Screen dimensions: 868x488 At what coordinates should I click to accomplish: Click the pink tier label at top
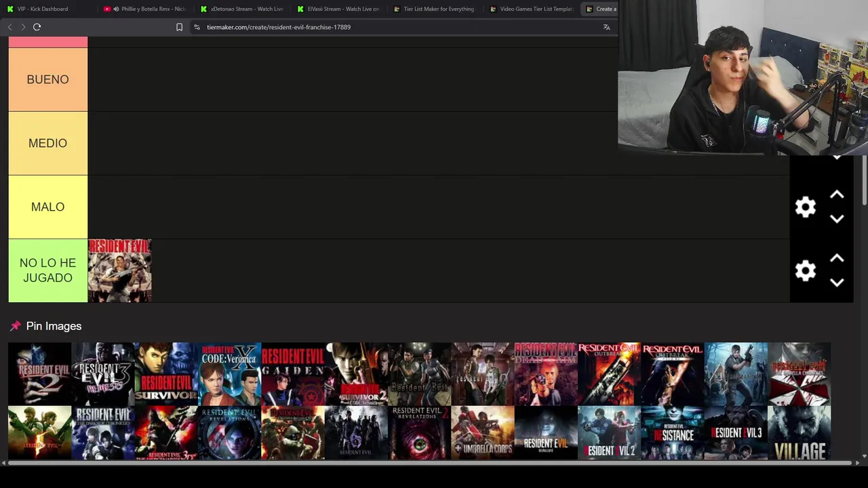click(x=48, y=42)
